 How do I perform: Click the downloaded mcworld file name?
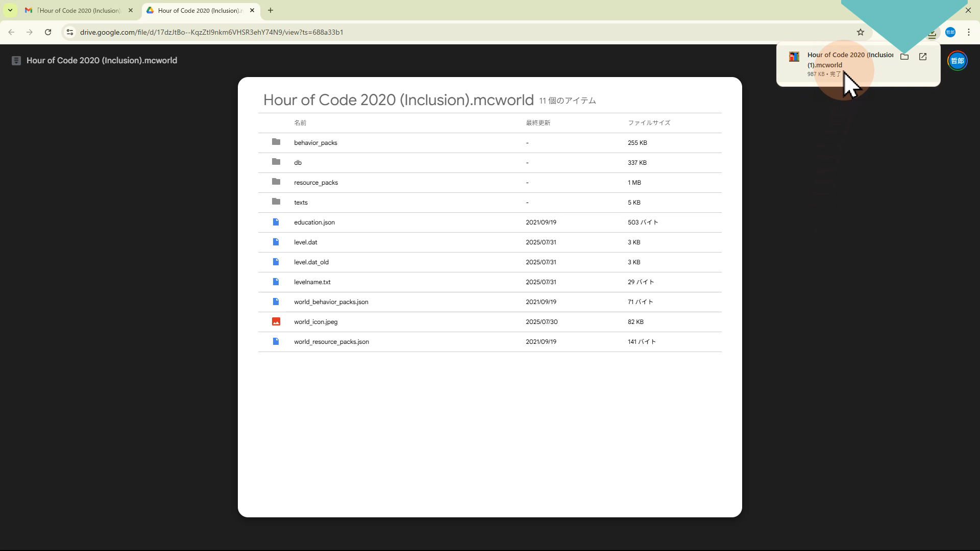849,60
